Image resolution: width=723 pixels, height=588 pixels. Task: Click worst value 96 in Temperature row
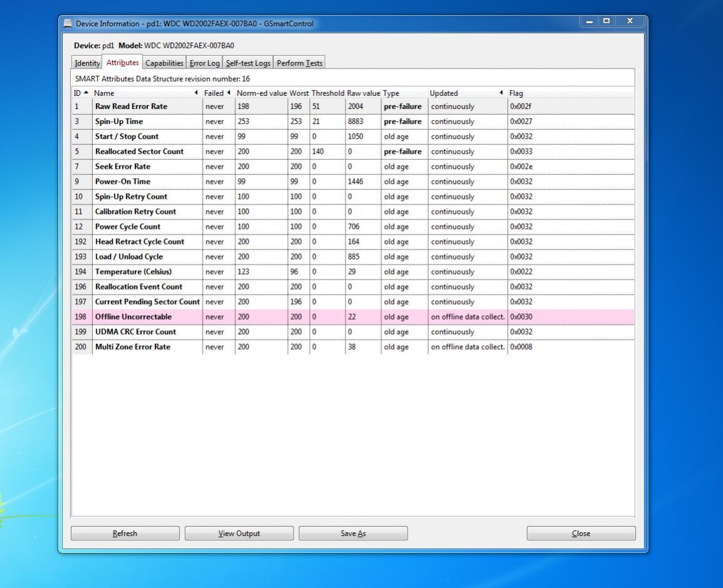coord(294,272)
